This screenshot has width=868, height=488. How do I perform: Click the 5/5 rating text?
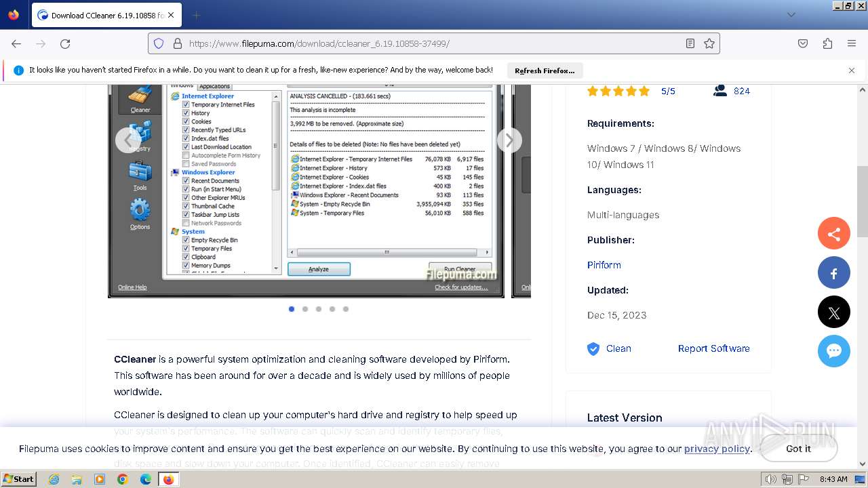[x=668, y=91]
